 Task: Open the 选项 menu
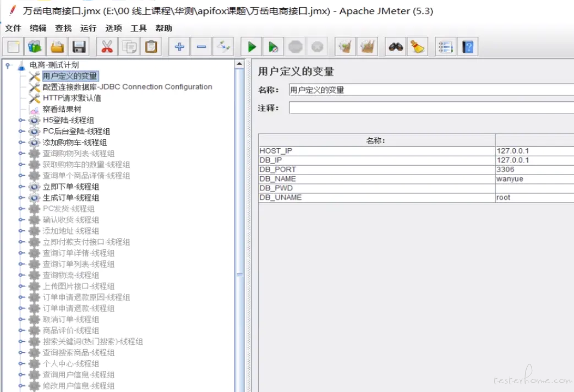[x=113, y=28]
